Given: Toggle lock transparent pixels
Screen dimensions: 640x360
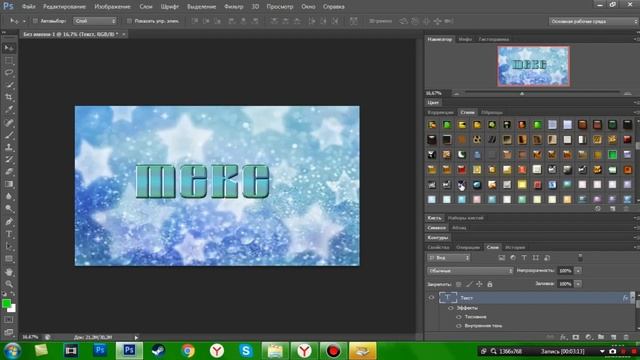Looking at the screenshot, I should [x=459, y=284].
